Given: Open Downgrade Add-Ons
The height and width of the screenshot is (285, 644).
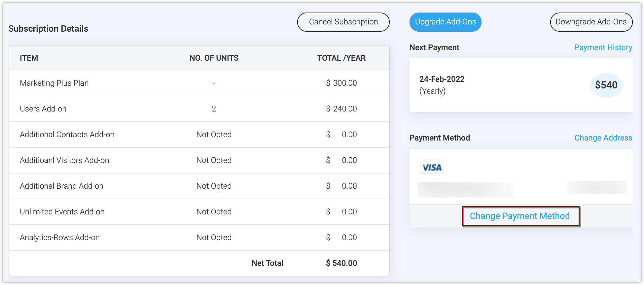Looking at the screenshot, I should coord(591,22).
